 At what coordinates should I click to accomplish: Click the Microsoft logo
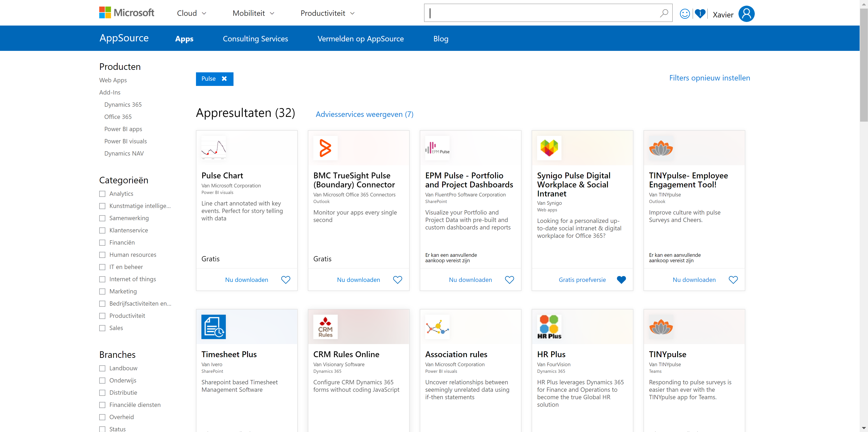point(126,13)
